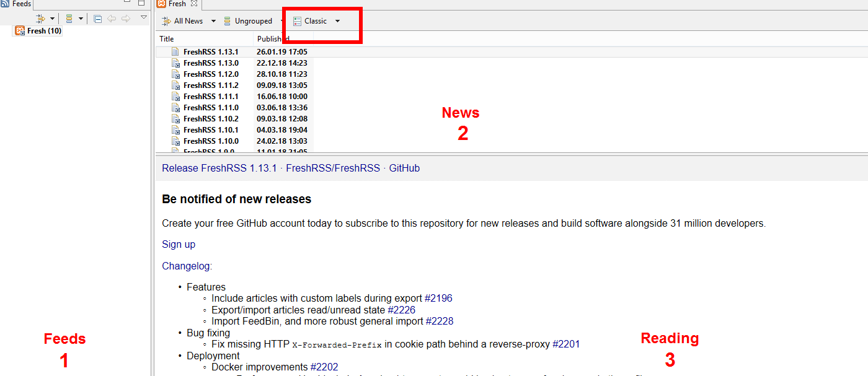The width and height of the screenshot is (868, 376).
Task: Open issue link #2201
Action: pyautogui.click(x=566, y=344)
